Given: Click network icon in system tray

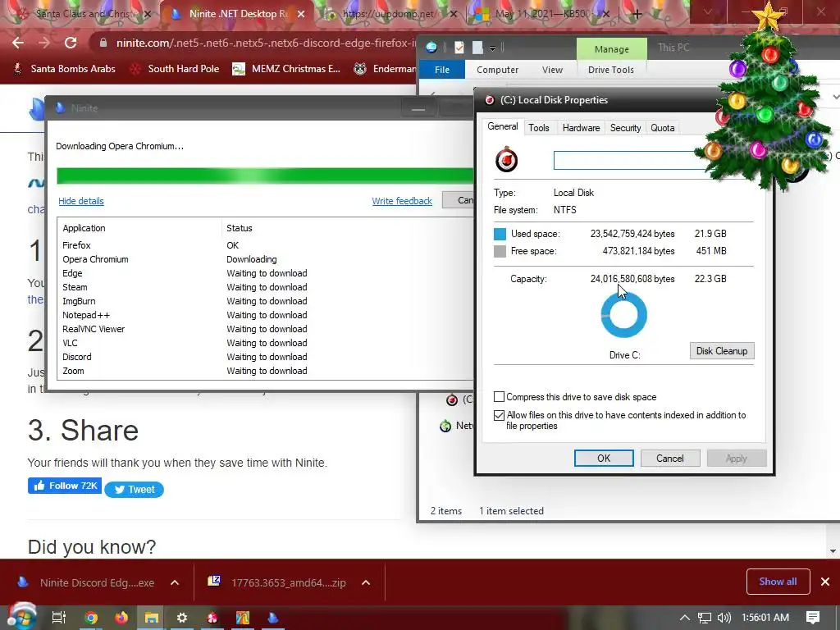Looking at the screenshot, I should (705, 618).
